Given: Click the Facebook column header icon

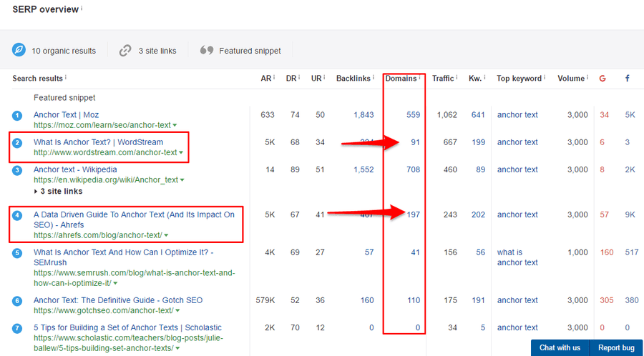Looking at the screenshot, I should point(628,79).
